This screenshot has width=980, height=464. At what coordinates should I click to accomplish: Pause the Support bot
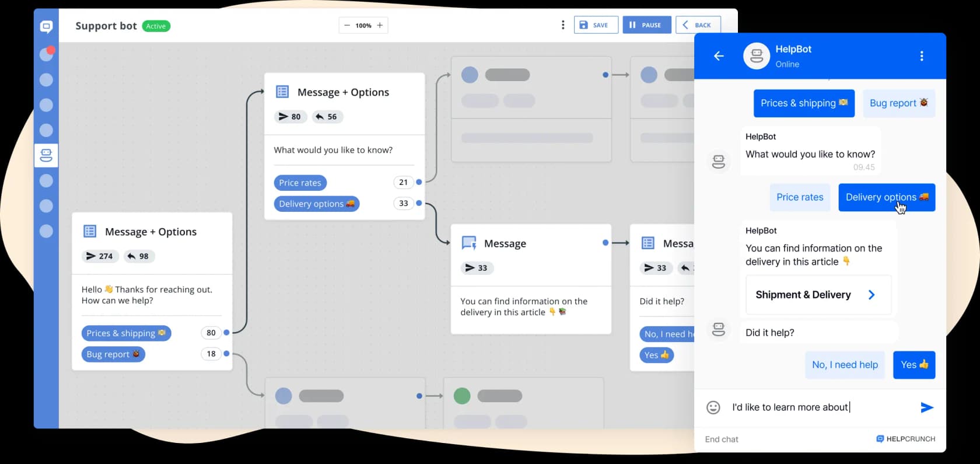tap(646, 25)
